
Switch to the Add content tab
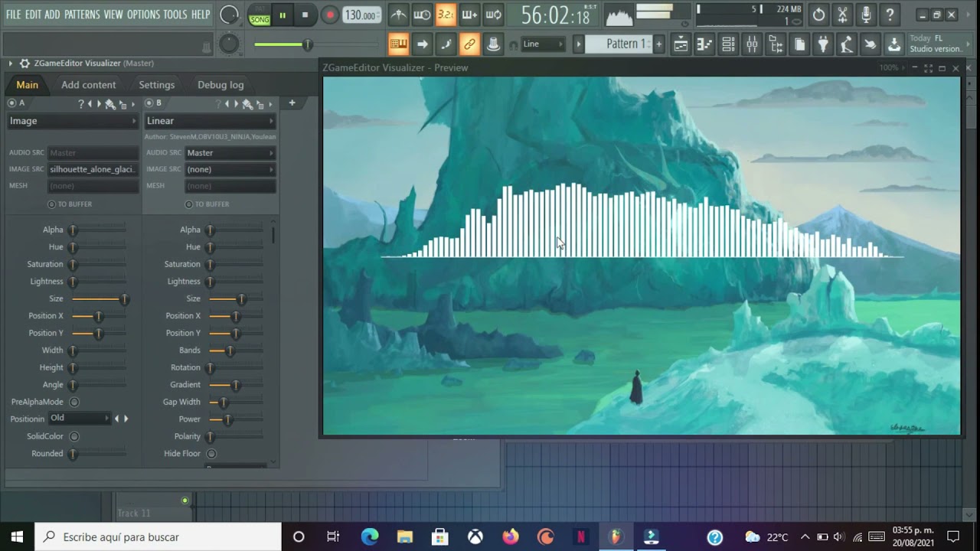pos(89,85)
